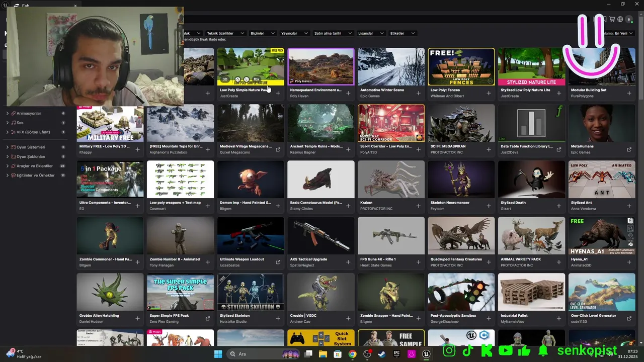Viewport: 644px width, 362px height.
Task: Click the Windows Start button
Action: (x=218, y=354)
